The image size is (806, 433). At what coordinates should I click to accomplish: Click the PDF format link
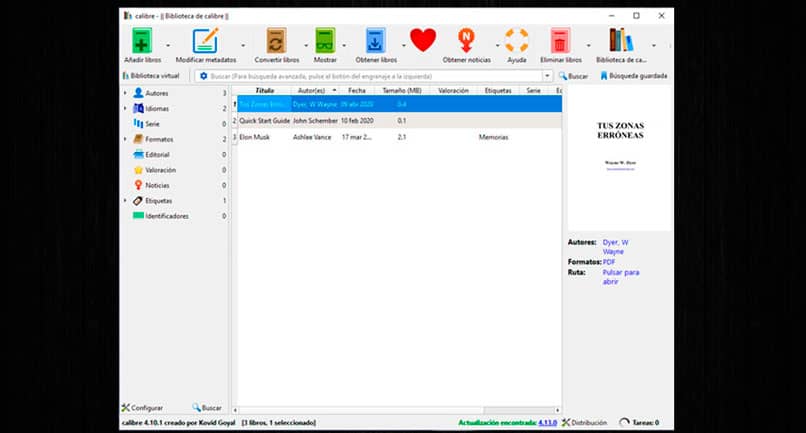pos(609,262)
